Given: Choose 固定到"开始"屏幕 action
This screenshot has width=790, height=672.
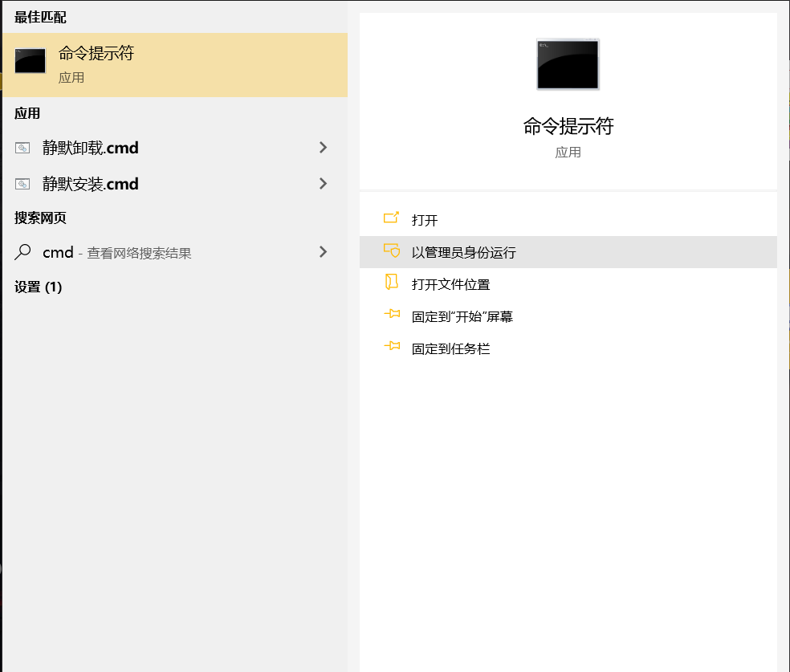Looking at the screenshot, I should tap(568, 316).
